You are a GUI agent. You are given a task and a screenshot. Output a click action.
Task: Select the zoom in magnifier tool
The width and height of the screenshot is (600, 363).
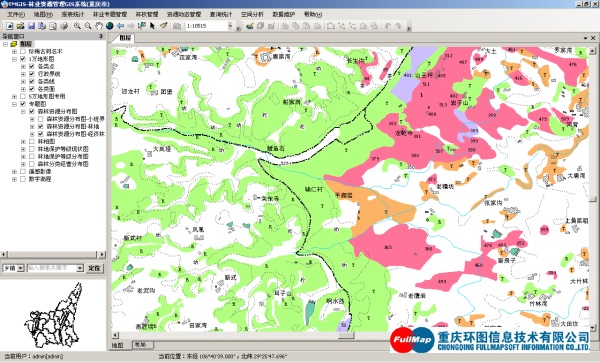(x=77, y=26)
